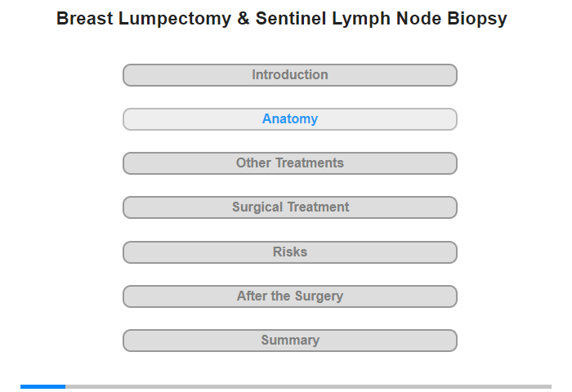Click the Breast Lumpectomy page title
Screen dimensions: 572x392
click(x=281, y=19)
